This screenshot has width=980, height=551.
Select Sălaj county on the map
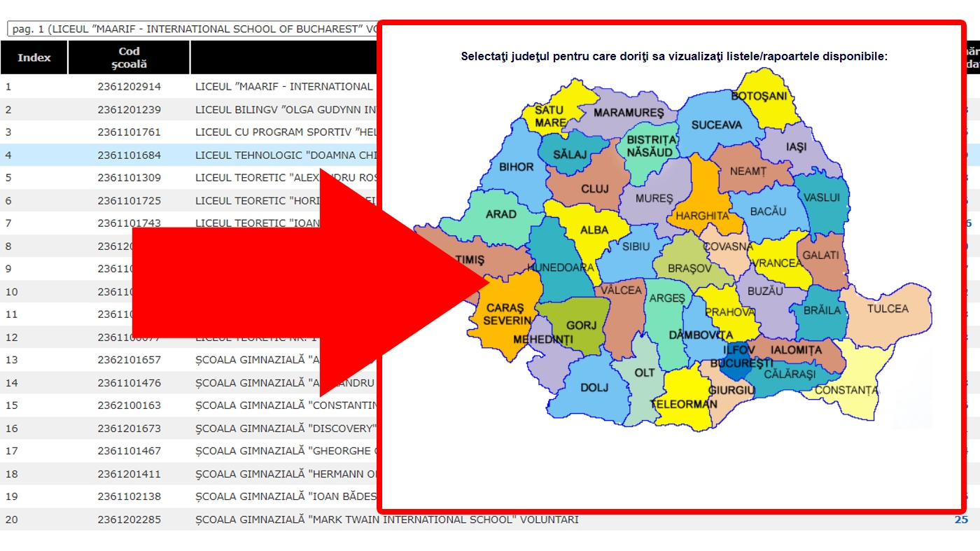click(569, 154)
